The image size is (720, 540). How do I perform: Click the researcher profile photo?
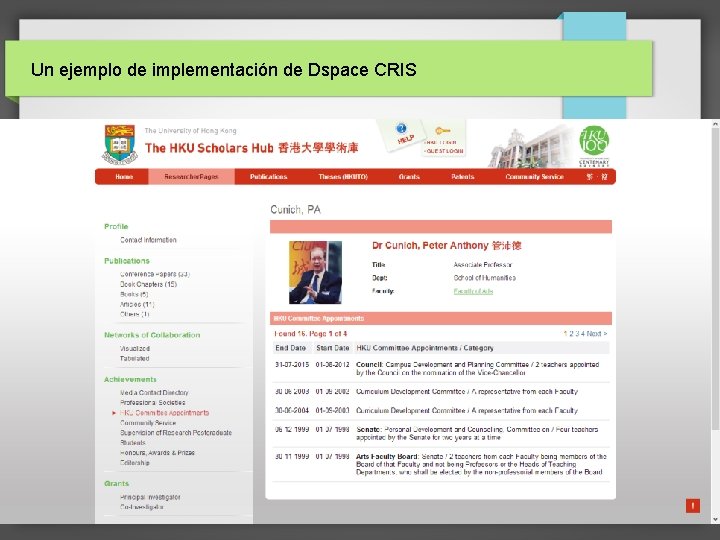tap(315, 272)
